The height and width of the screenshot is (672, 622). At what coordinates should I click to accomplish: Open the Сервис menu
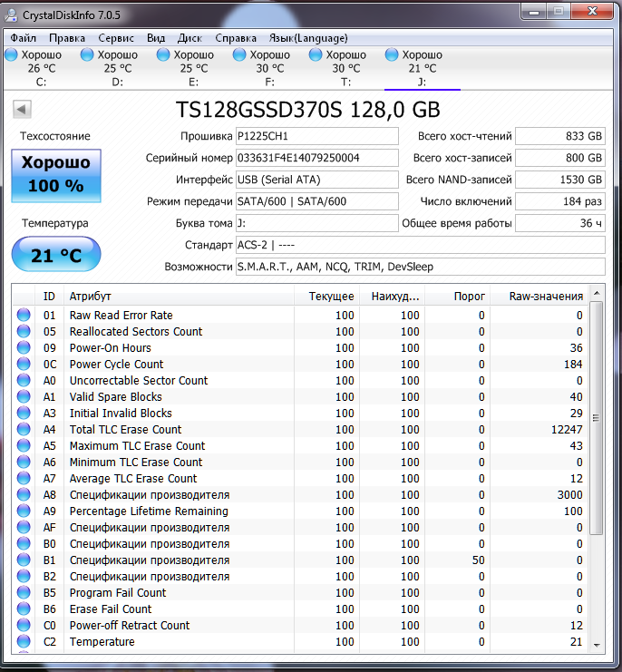click(x=116, y=38)
